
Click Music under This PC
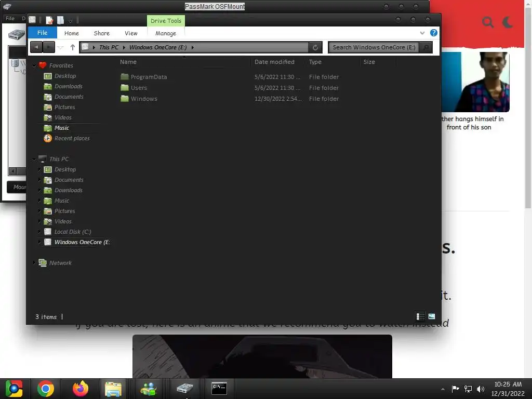[x=61, y=201]
